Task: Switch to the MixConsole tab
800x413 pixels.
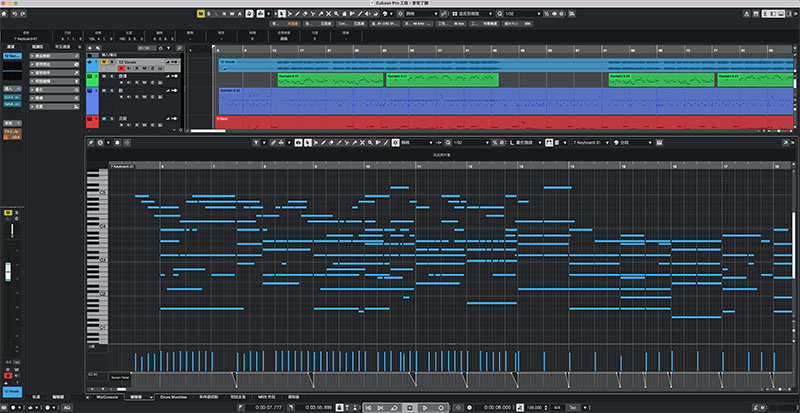Action: point(108,397)
